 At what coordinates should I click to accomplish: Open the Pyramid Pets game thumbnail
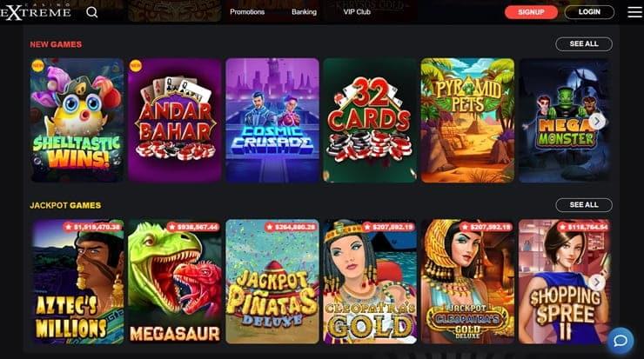pos(467,120)
